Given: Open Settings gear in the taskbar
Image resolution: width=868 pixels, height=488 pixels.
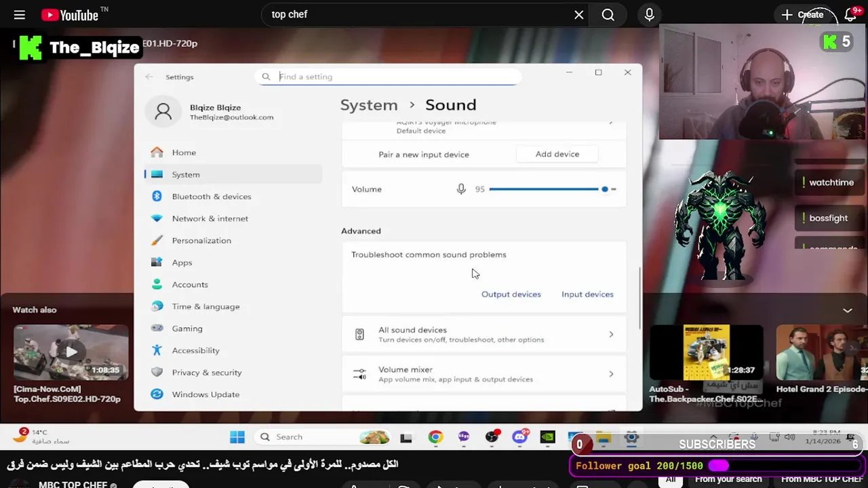Looking at the screenshot, I should tap(631, 437).
